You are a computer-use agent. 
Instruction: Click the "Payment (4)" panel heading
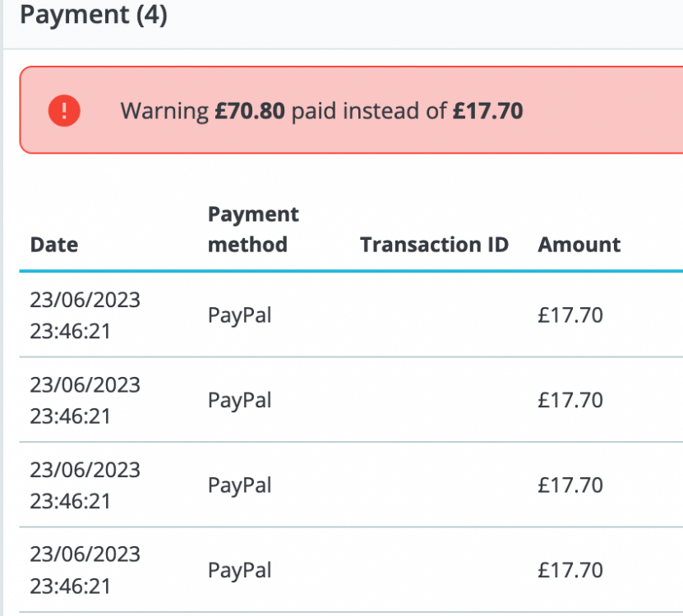pyautogui.click(x=93, y=16)
